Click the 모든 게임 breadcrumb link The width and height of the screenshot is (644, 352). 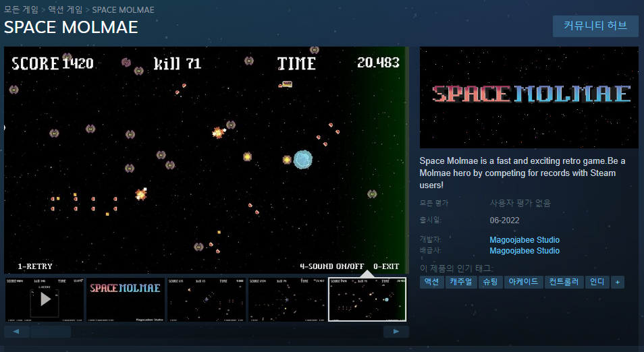[x=21, y=9]
